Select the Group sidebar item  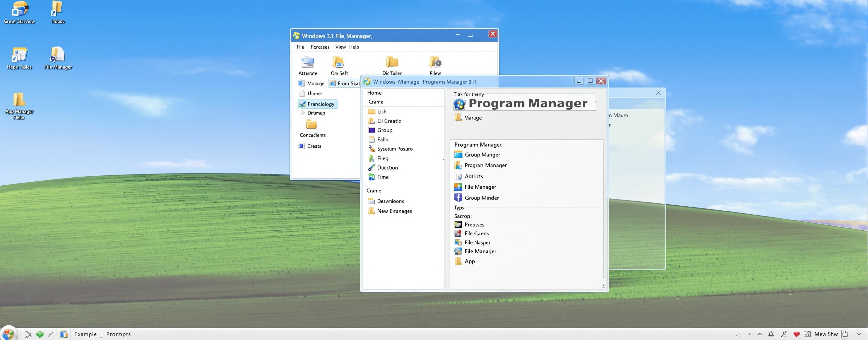[381, 130]
